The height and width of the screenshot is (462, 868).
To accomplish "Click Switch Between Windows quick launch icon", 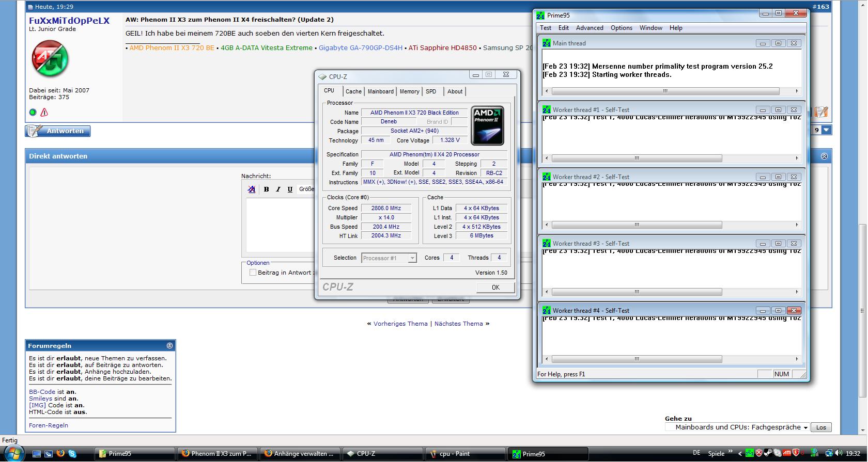I will tap(49, 454).
